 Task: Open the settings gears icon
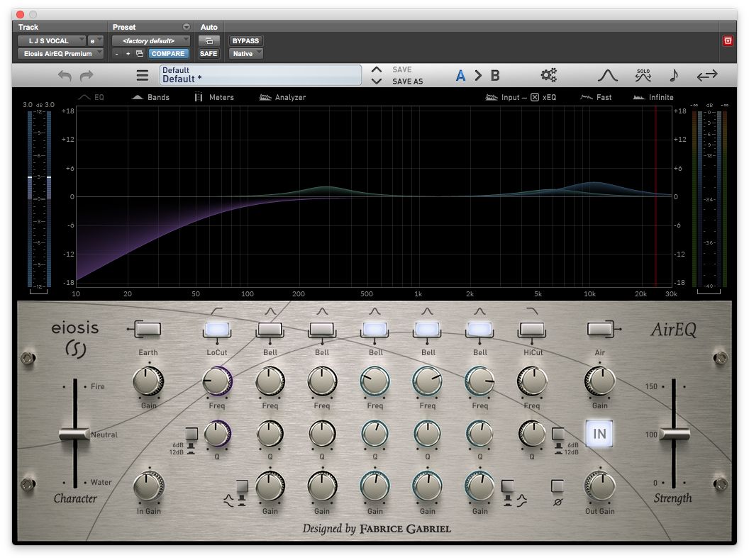tap(548, 75)
